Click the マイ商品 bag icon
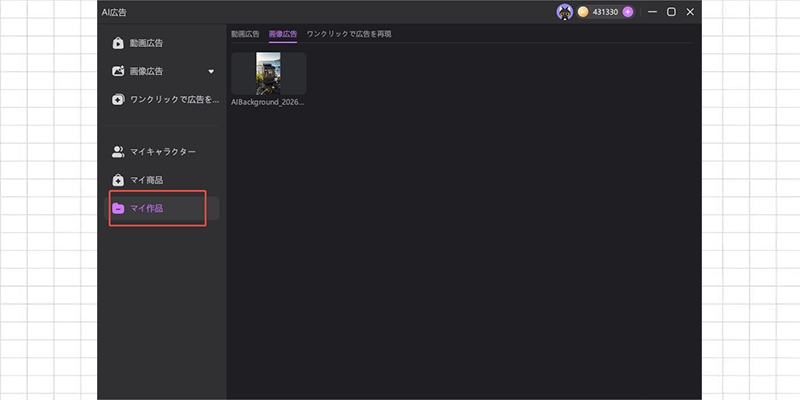800x400 pixels. [x=118, y=180]
